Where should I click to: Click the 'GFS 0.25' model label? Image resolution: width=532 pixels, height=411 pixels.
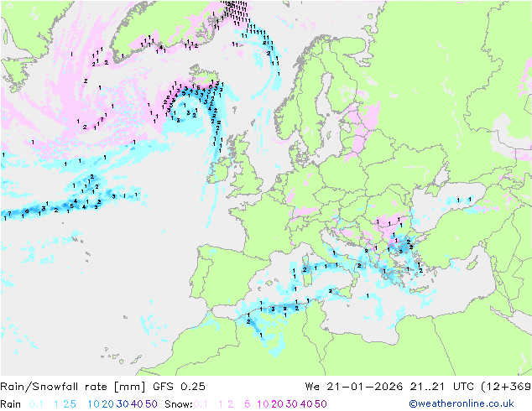click(x=179, y=387)
